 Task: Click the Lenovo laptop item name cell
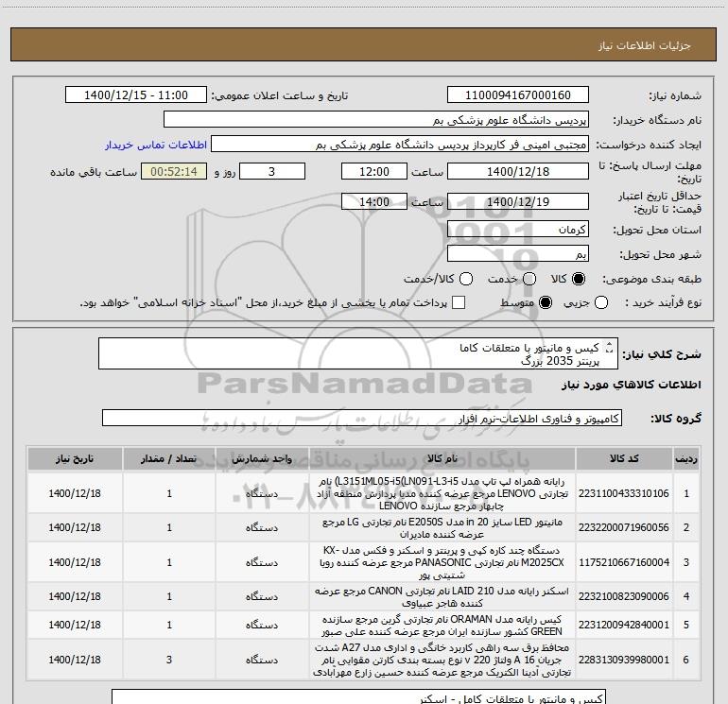tap(442, 493)
